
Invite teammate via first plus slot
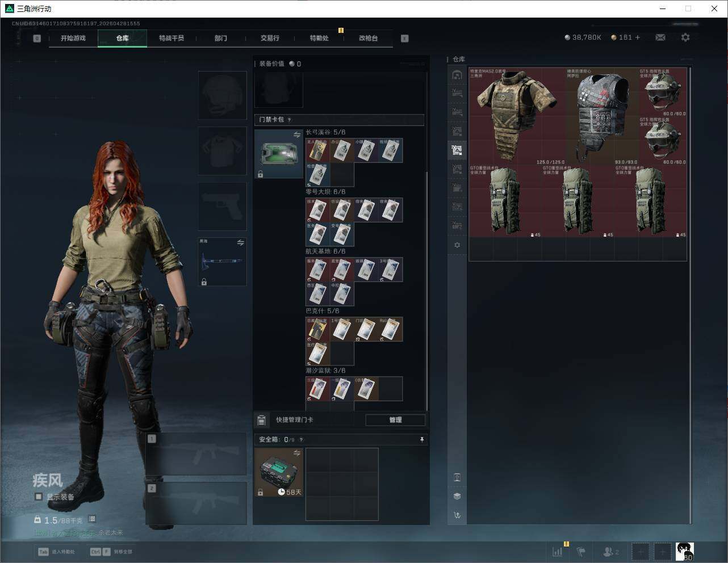(641, 551)
